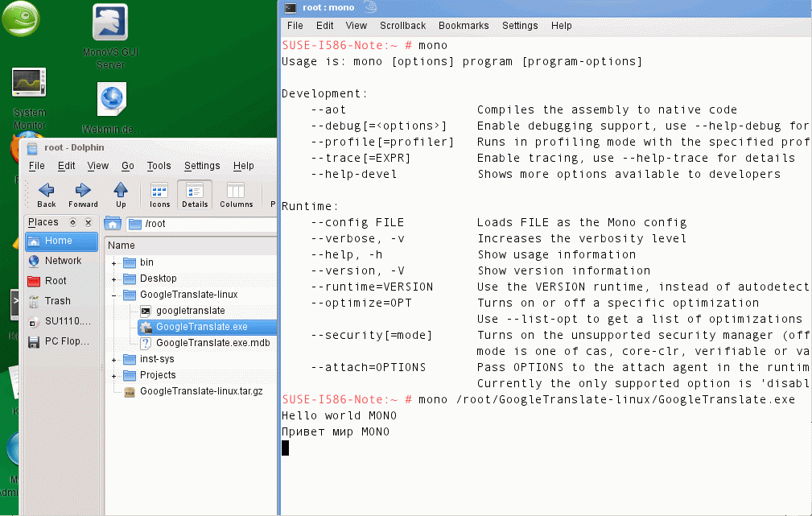This screenshot has width=812, height=516.
Task: Open Dolphin Go menu
Action: click(128, 166)
